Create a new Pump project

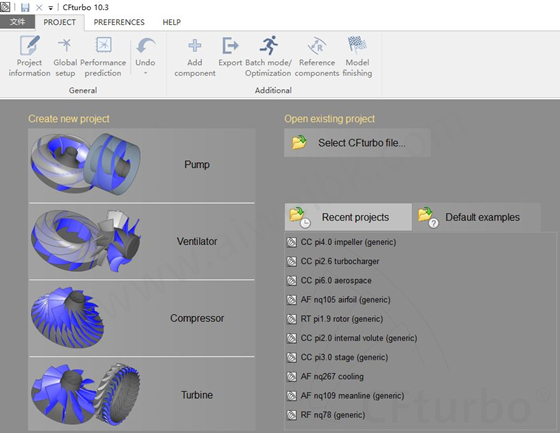point(142,165)
